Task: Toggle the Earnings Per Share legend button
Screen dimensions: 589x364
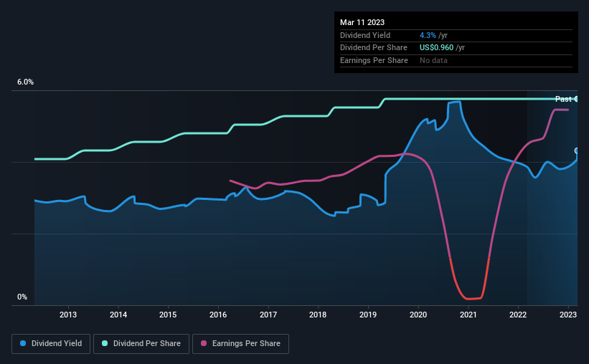Action: tap(240, 344)
